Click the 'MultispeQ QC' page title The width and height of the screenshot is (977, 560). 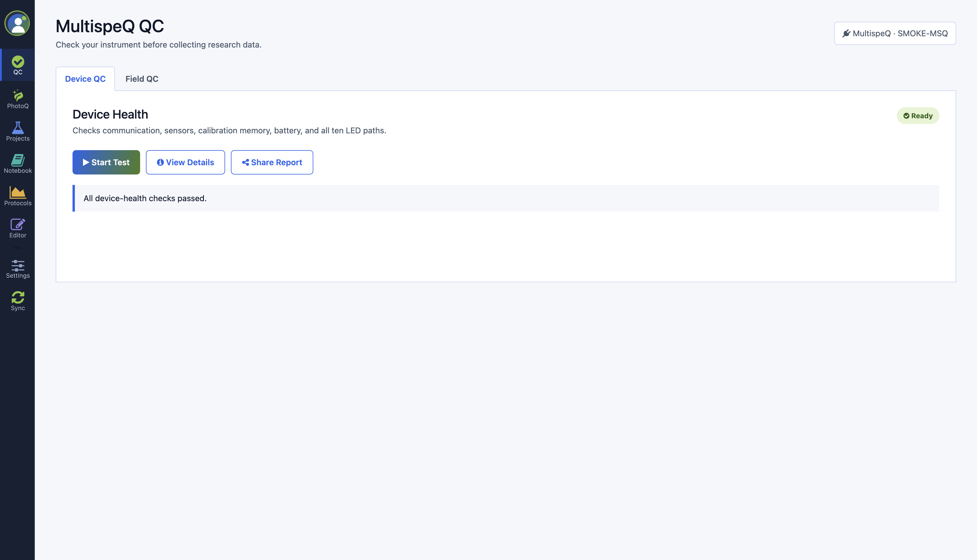pos(110,26)
